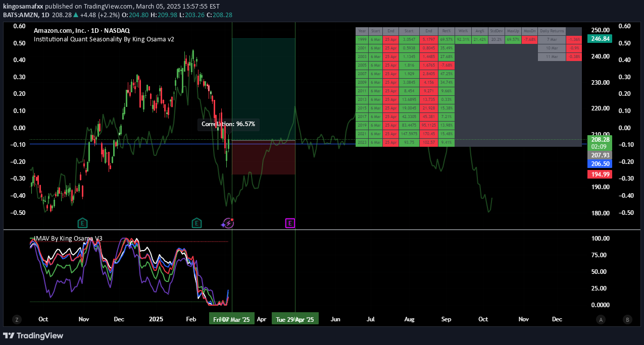Image resolution: width=644 pixels, height=345 pixels.
Task: Click the green 246.84 price label
Action: click(600, 38)
